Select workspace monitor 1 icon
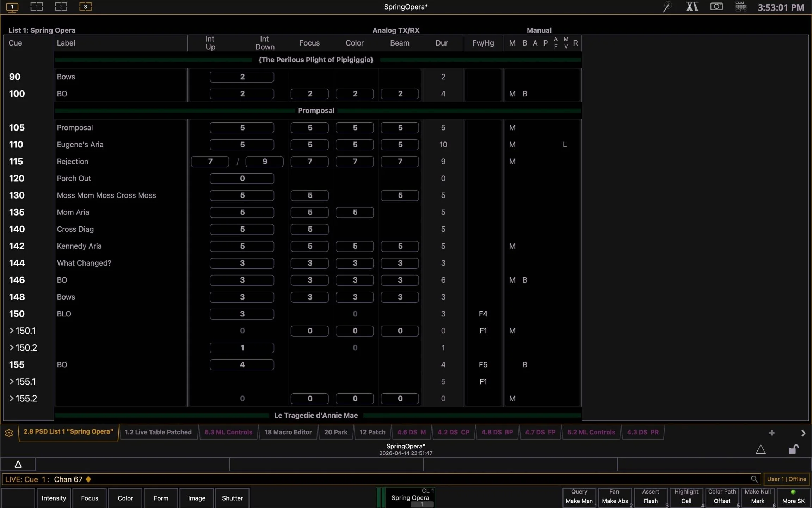The image size is (812, 508). click(12, 7)
